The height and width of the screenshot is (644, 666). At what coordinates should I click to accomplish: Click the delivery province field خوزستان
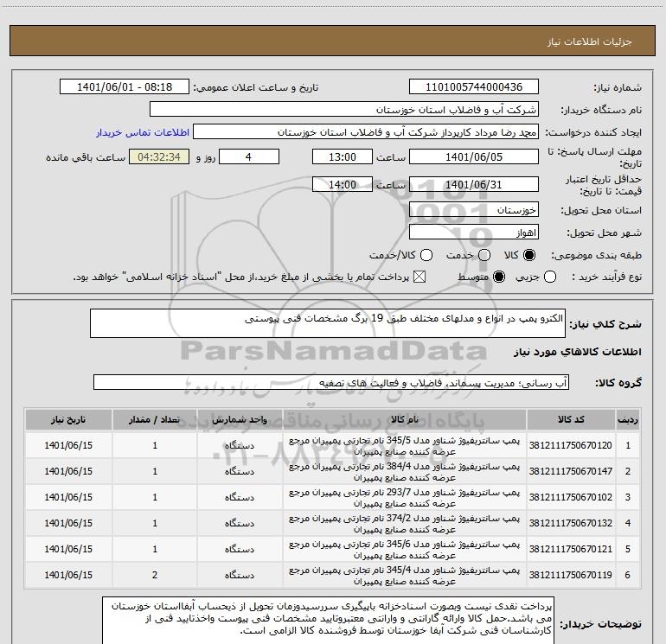point(474,209)
